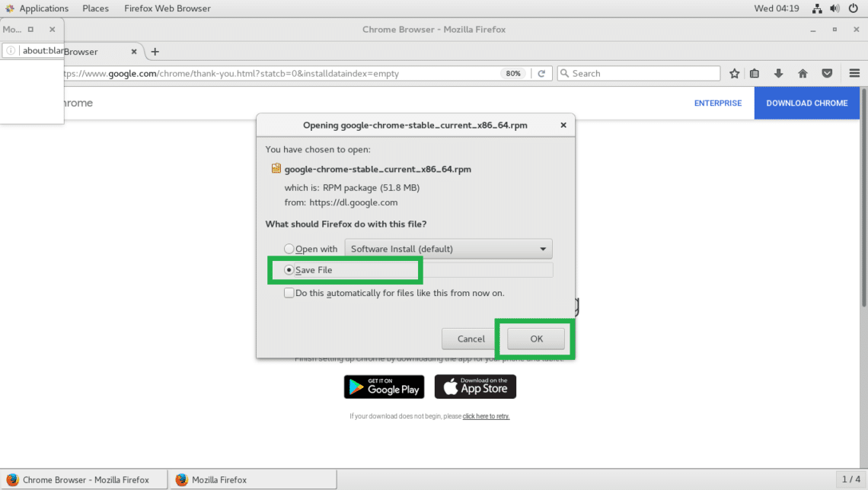Open the ENTERPRISE link
This screenshot has width=868, height=490.
pos(718,103)
